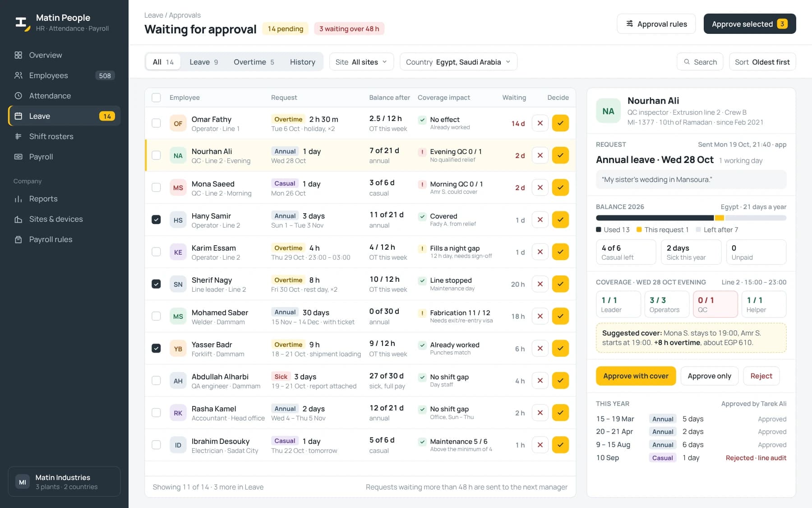This screenshot has height=508, width=812.
Task: Open the Matin Industries company switcher
Action: (64, 482)
